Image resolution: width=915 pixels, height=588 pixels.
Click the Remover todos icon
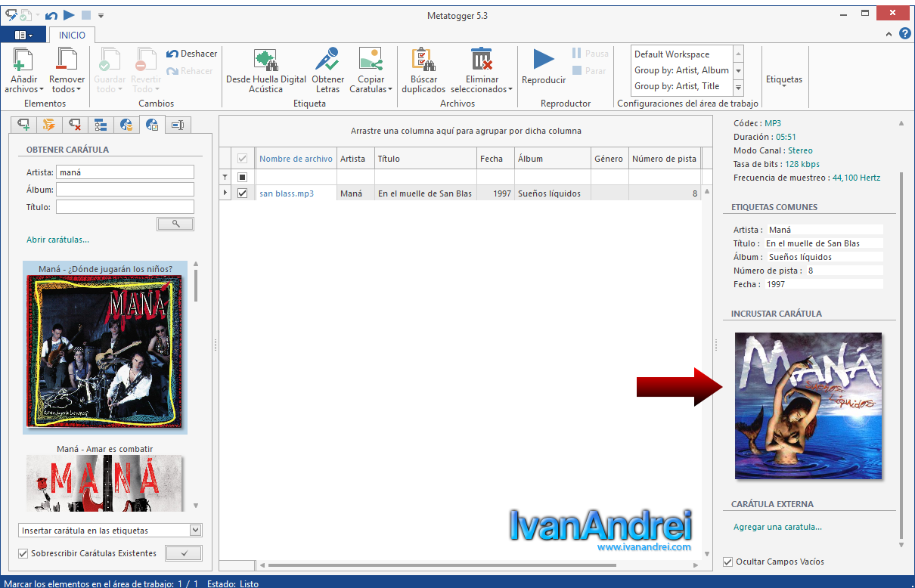67,60
